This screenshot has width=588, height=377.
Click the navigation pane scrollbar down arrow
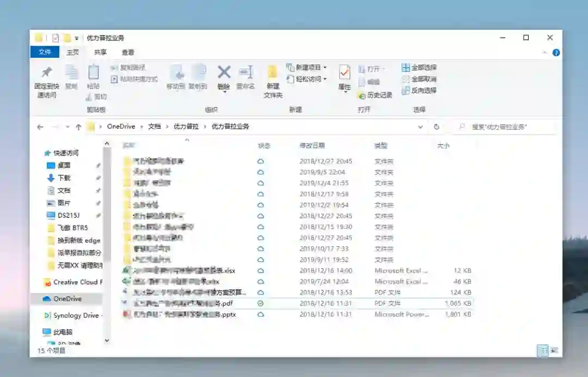[107, 340]
